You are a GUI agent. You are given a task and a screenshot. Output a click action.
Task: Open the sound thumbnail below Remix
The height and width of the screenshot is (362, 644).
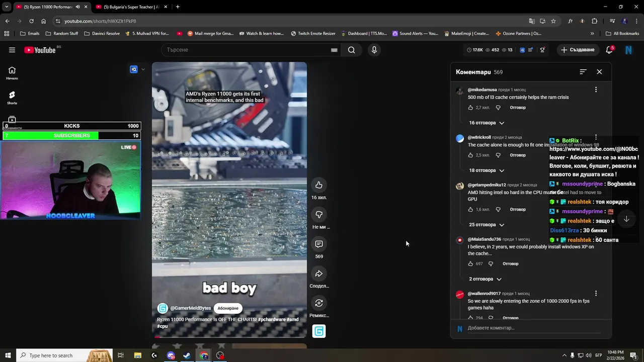click(x=319, y=331)
